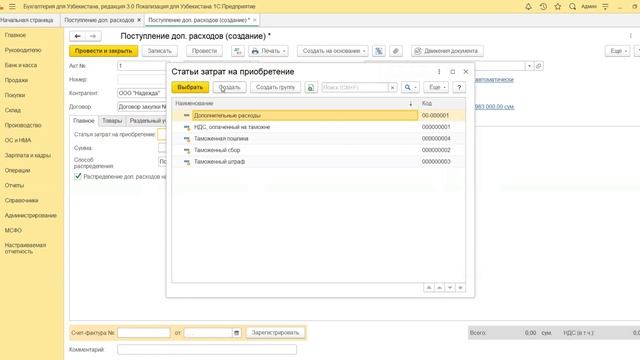
Task: Click the Зарегистрировать button
Action: click(x=276, y=333)
